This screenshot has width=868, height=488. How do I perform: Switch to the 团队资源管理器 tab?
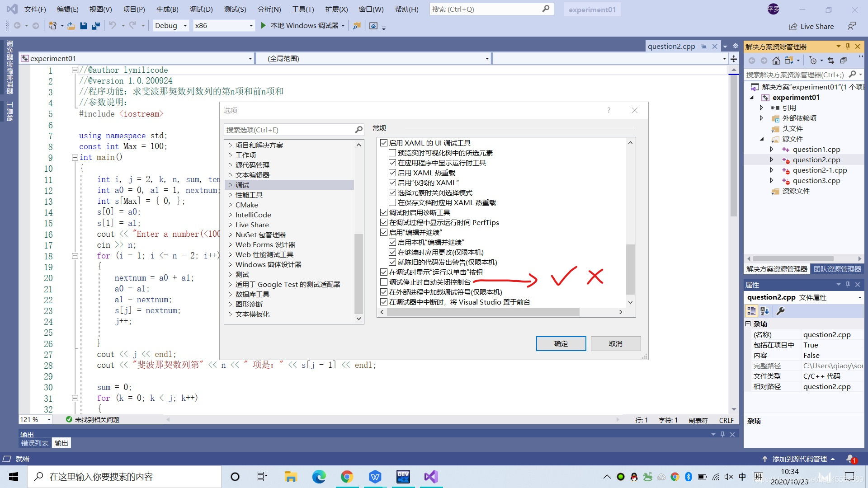(x=837, y=269)
